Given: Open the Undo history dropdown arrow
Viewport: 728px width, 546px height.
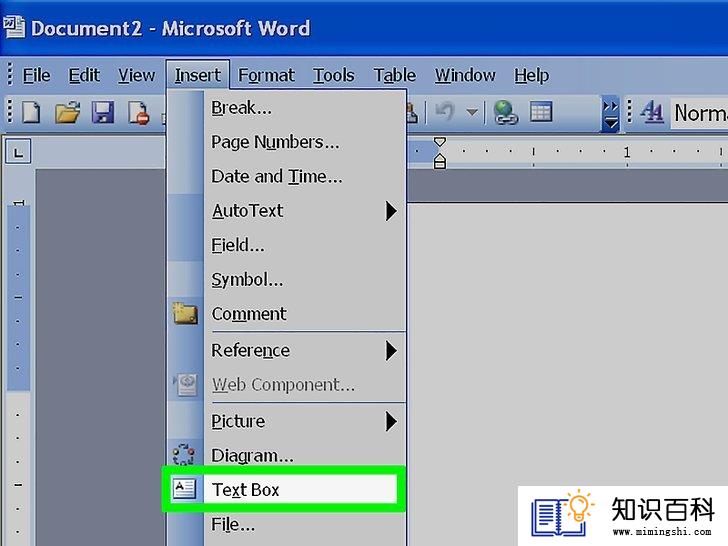Looking at the screenshot, I should (x=472, y=112).
